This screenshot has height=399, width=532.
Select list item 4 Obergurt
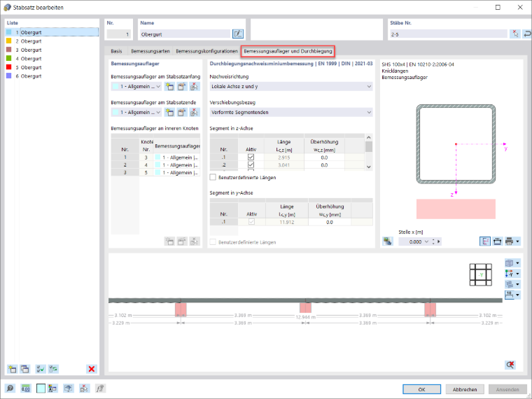52,59
